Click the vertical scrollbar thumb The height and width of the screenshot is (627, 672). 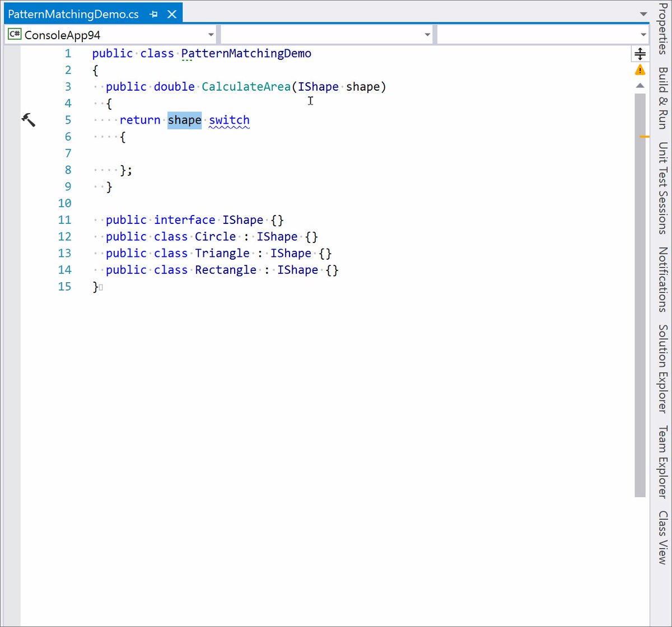click(640, 295)
